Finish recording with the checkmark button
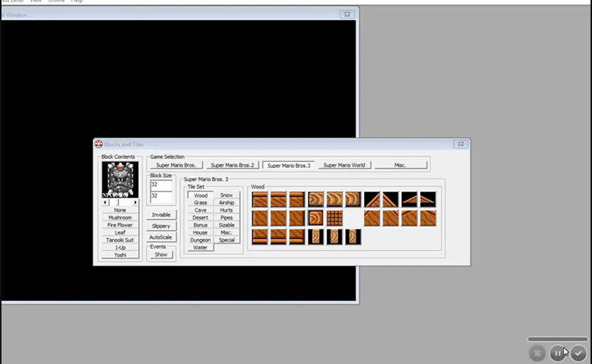 (579, 354)
